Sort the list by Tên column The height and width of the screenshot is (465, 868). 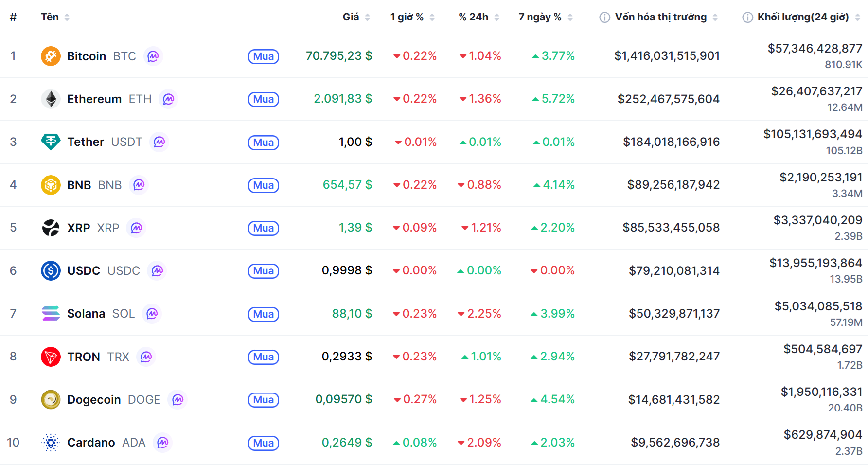pyautogui.click(x=54, y=17)
